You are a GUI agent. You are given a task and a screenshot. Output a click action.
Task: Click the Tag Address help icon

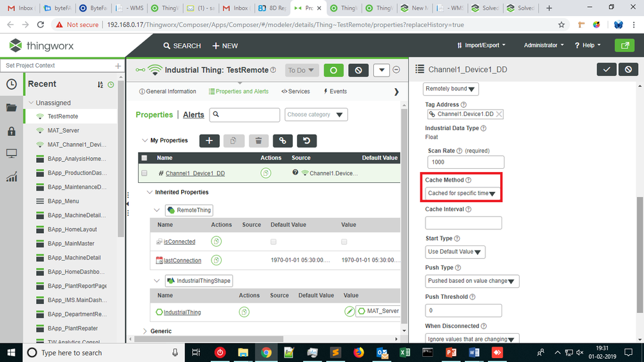(463, 104)
